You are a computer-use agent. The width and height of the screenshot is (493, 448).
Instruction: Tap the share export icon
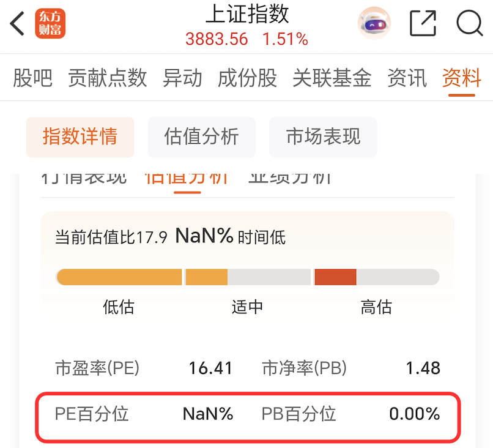[423, 23]
